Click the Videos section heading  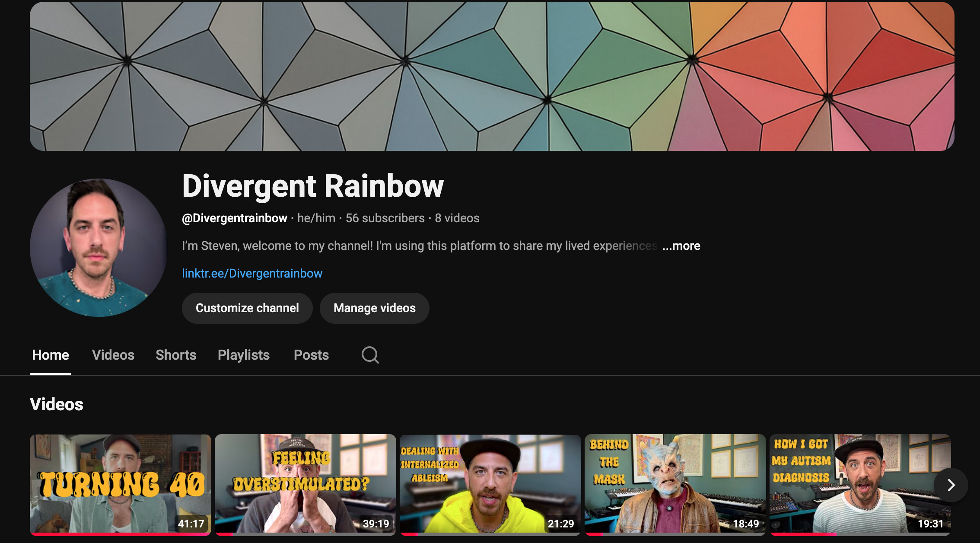click(57, 404)
